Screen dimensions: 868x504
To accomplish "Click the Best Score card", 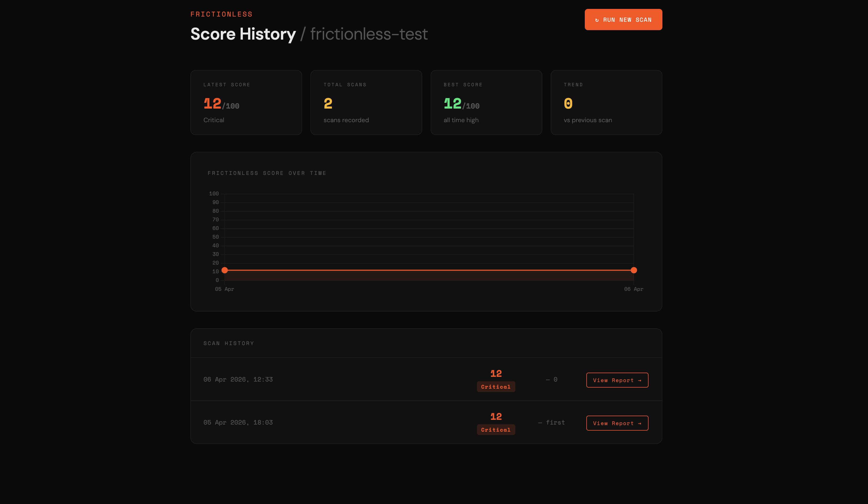I will tap(486, 102).
